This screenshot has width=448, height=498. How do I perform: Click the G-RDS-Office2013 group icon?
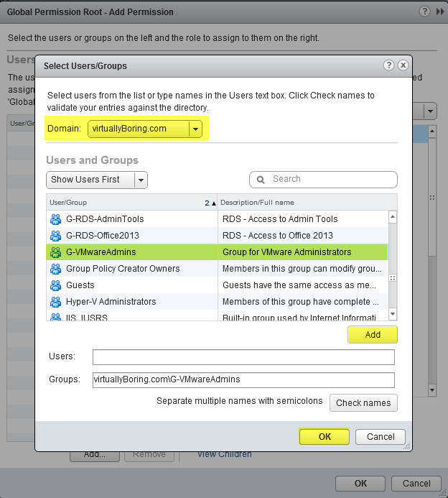[56, 236]
